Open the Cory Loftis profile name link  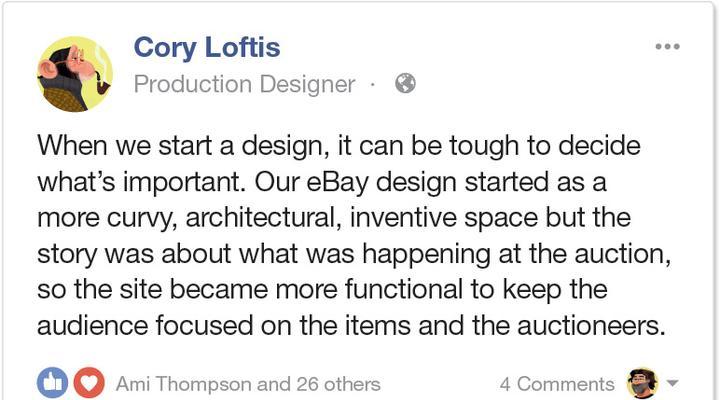[207, 48]
